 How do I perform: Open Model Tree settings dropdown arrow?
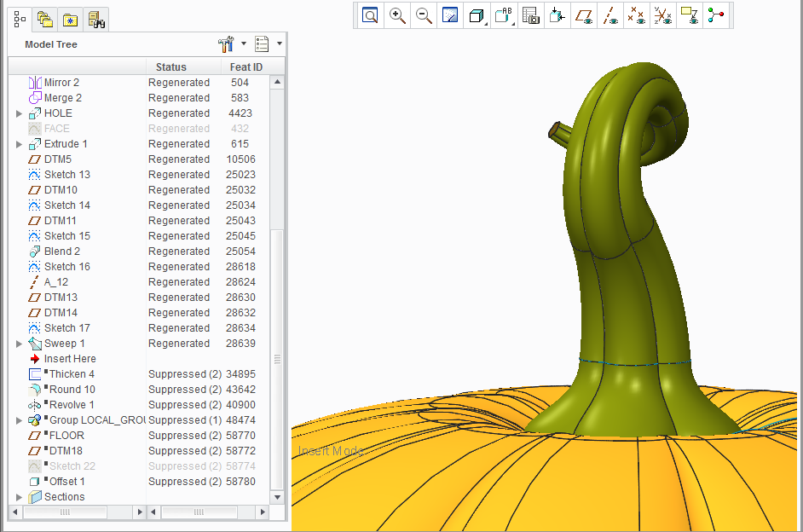(x=244, y=43)
